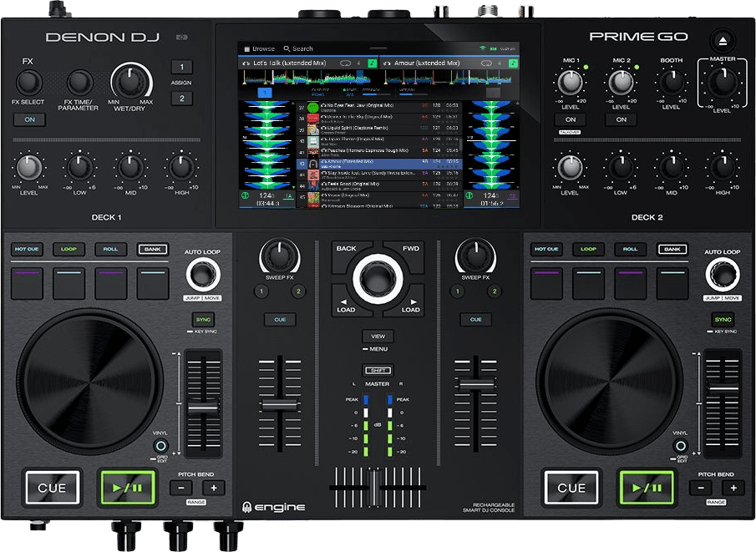Toggle the FX ON button
This screenshot has height=552, width=756.
[29, 119]
